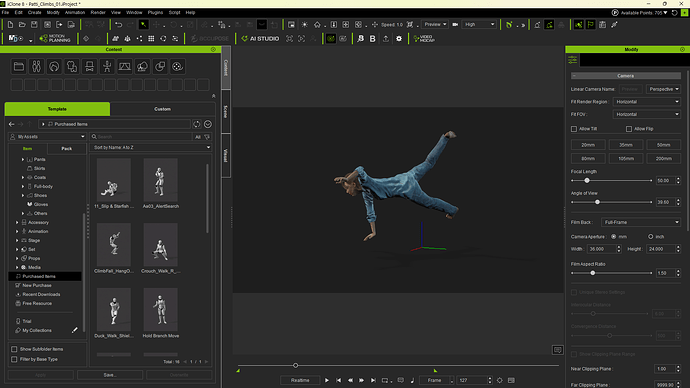Expand the Accessory tree node
Screen dimensions: 690x388
[17, 222]
